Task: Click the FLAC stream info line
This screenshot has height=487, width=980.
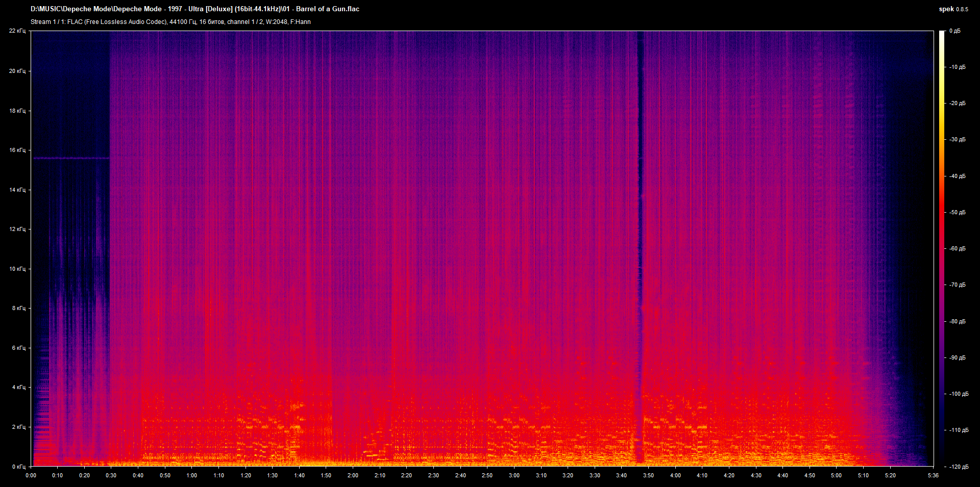Action: 170,22
